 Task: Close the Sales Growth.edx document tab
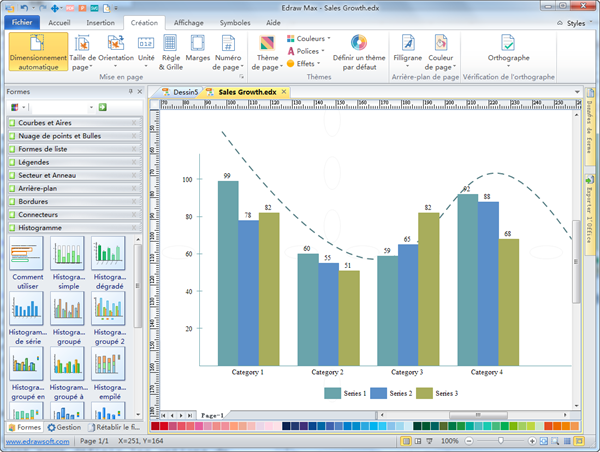[x=284, y=91]
